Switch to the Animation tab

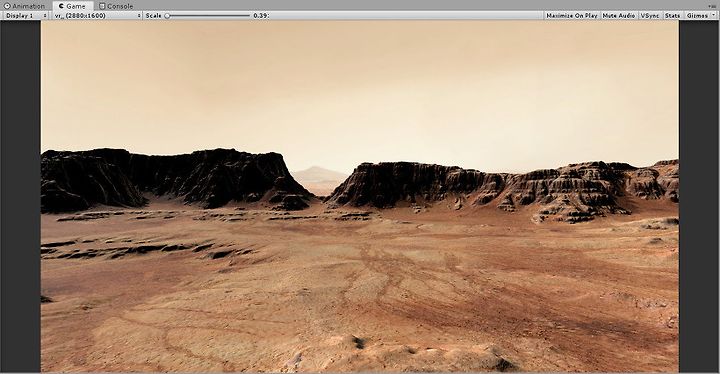click(24, 6)
